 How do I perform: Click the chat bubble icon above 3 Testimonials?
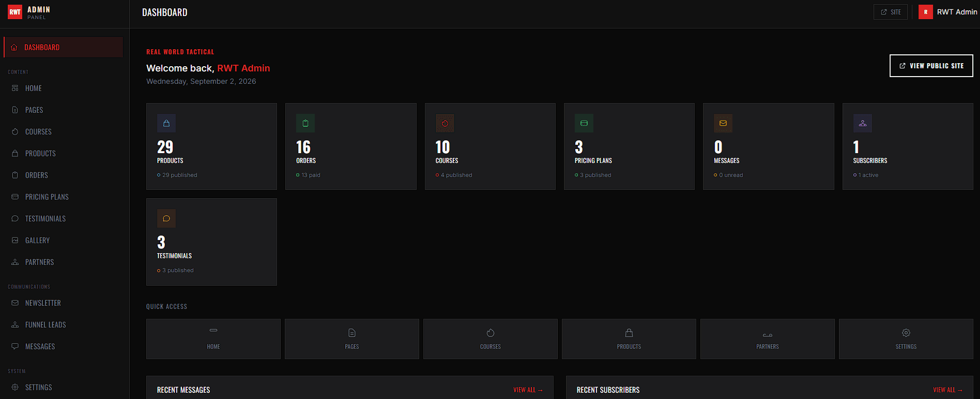tap(166, 218)
